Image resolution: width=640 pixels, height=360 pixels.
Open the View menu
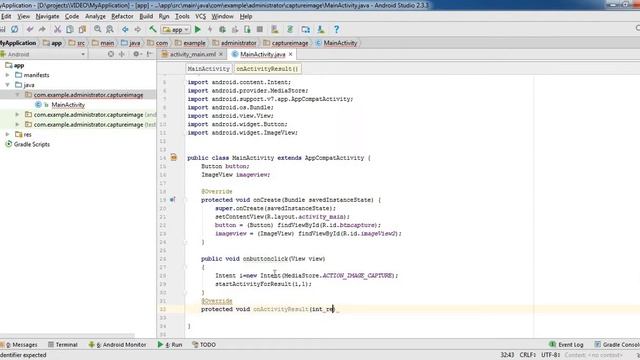click(23, 16)
